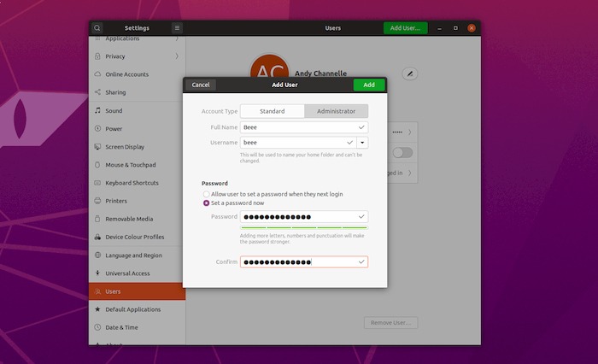Click the Sound speaker icon in sidebar
Screen dimensions: 598x364
pyautogui.click(x=98, y=110)
